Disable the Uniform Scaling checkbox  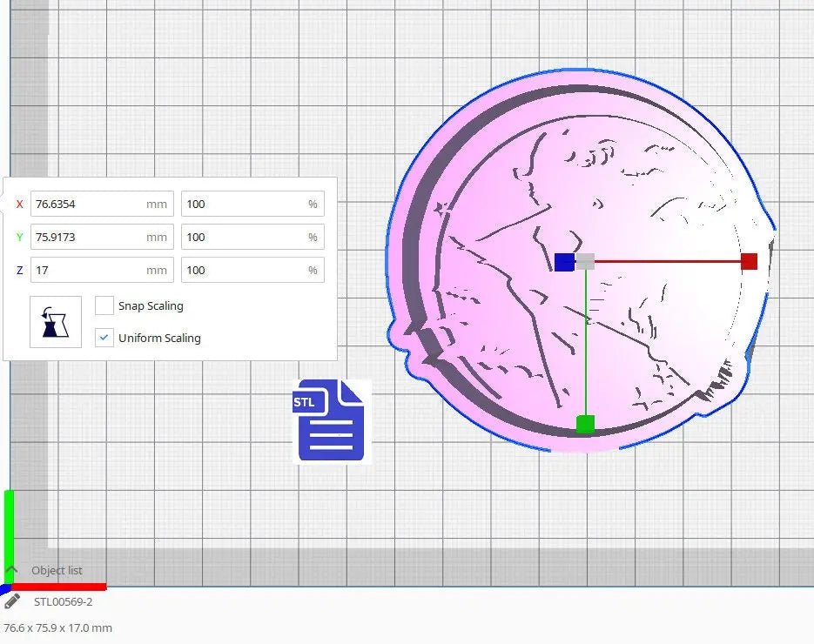[104, 338]
